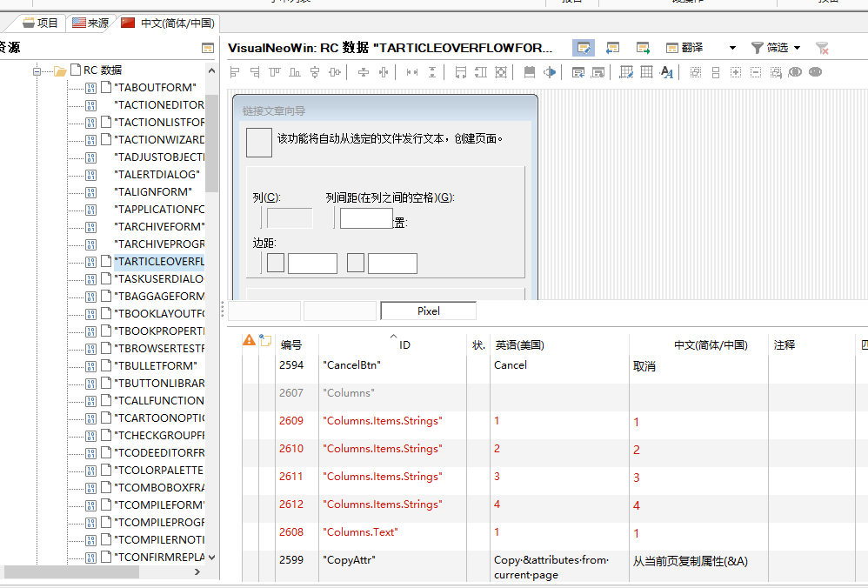Click the note column header icon
This screenshot has height=588, width=868.
tap(266, 340)
